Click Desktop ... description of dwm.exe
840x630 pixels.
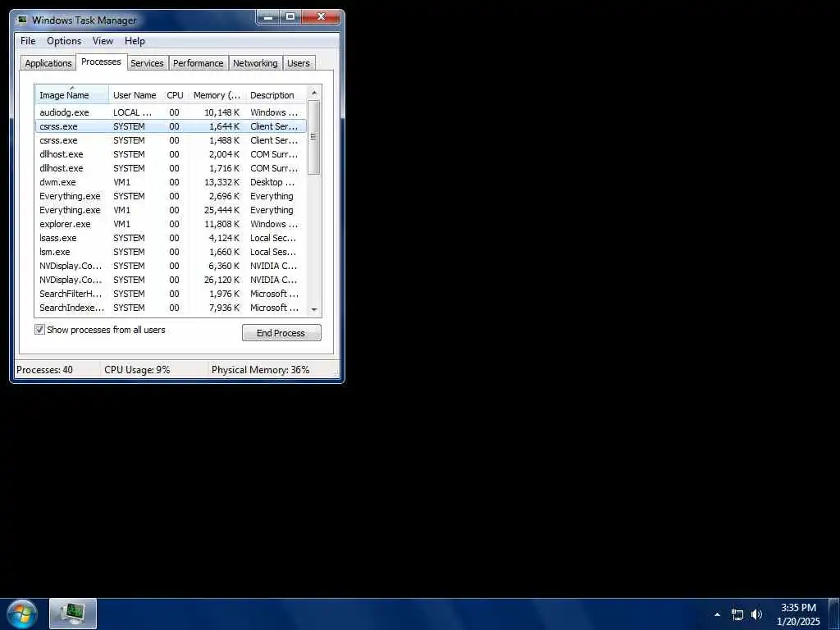(x=272, y=182)
